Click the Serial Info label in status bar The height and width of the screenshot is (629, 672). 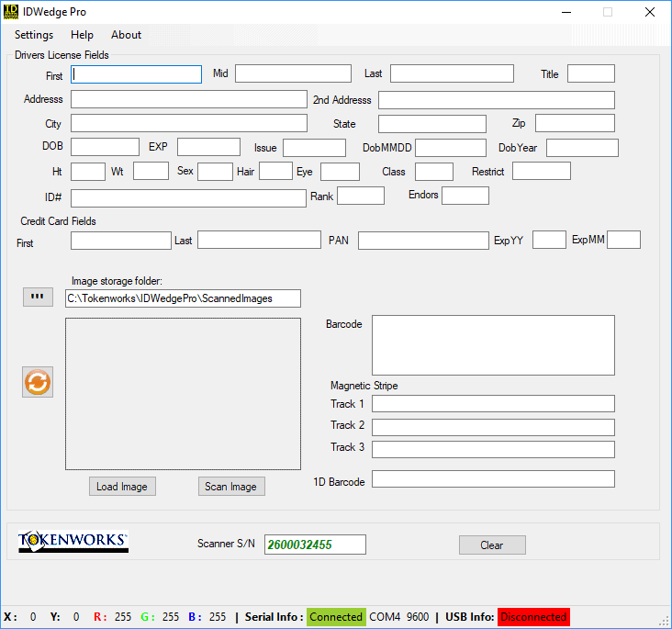coord(274,617)
